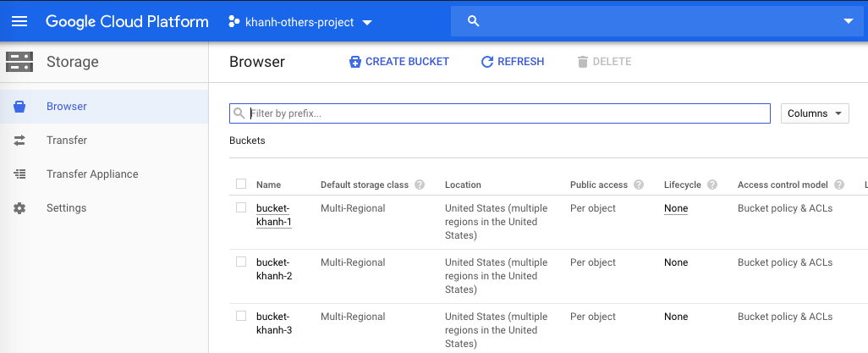Viewport: 868px width, 353px height.
Task: Select the bucket-khanh-2 checkbox
Action: [241, 262]
